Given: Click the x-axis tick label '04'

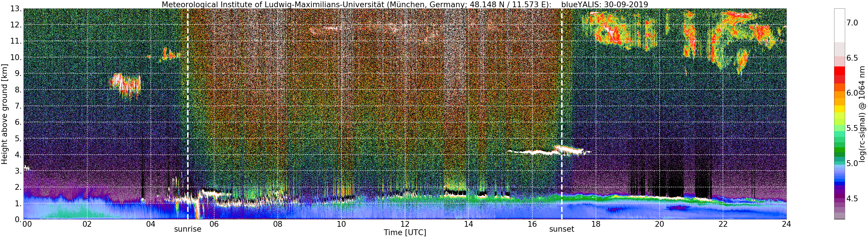Looking at the screenshot, I should click(151, 224).
